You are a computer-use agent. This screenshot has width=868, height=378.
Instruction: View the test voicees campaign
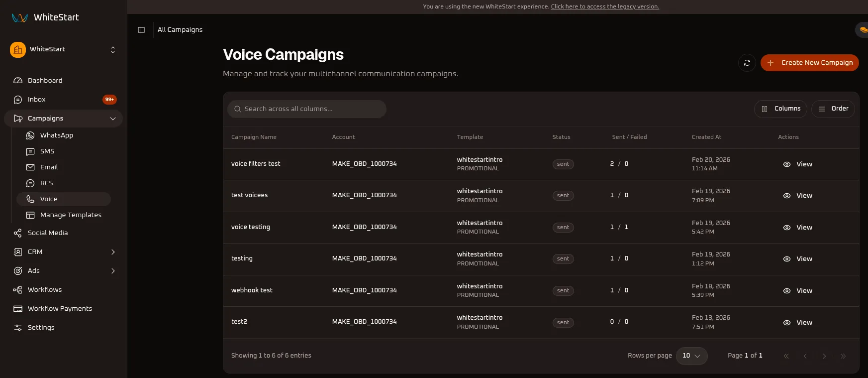pos(797,196)
